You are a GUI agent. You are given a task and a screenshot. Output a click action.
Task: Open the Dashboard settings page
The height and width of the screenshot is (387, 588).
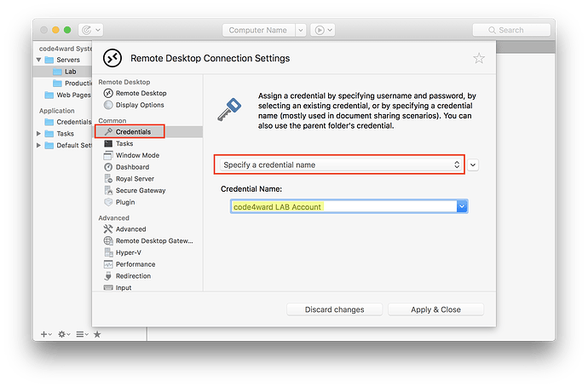pyautogui.click(x=132, y=167)
